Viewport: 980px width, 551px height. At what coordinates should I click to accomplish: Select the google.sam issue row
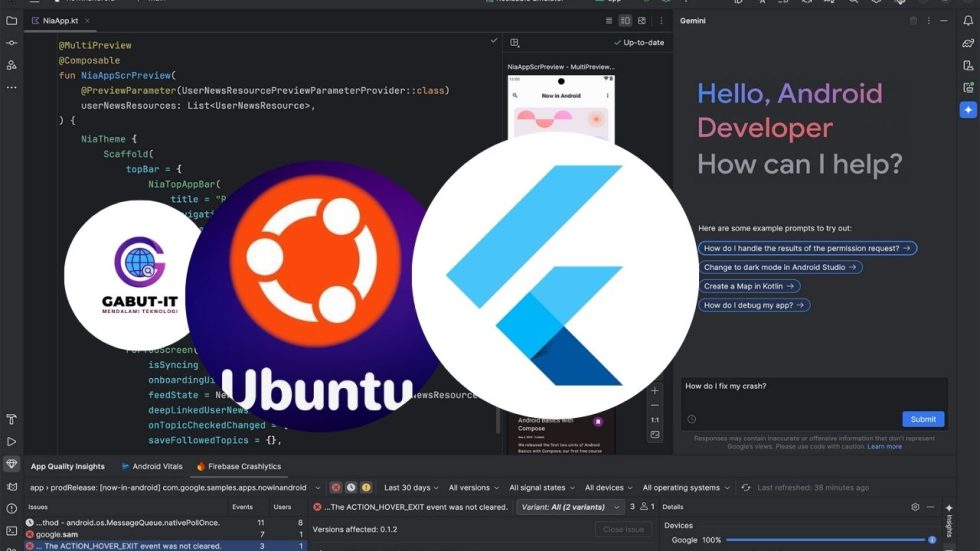pos(166,534)
